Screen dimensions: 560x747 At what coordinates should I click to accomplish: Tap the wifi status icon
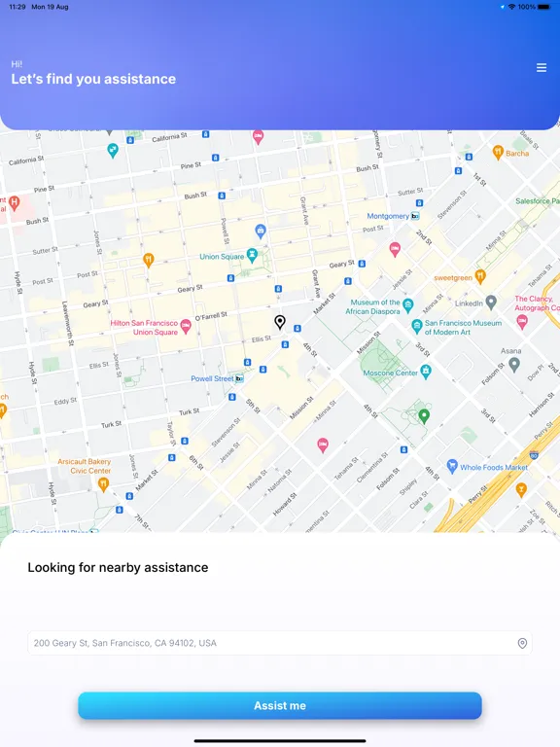(512, 7)
